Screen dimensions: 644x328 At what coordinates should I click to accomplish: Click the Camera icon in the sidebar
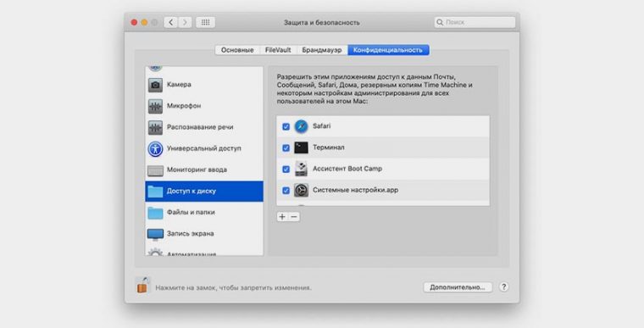tap(155, 85)
